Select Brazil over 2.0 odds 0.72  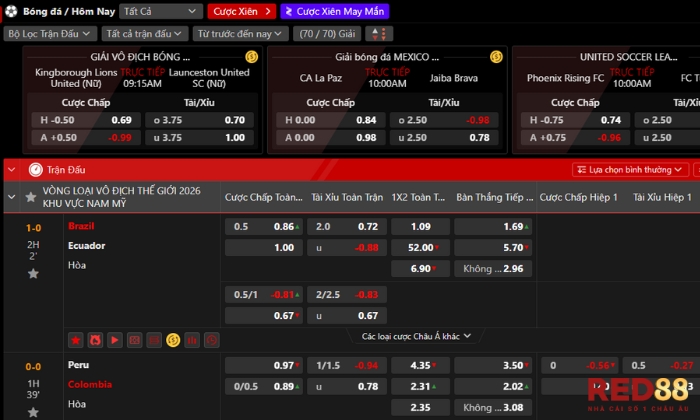(x=347, y=227)
